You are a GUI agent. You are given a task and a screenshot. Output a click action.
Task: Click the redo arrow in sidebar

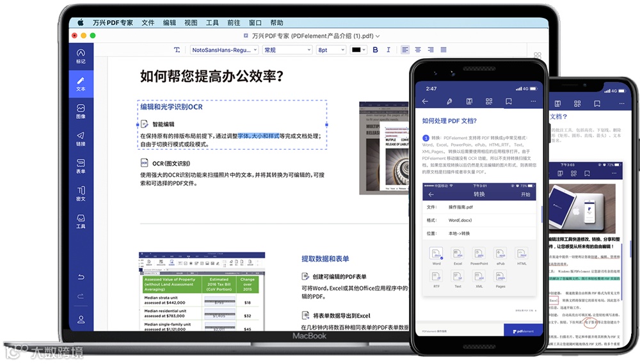point(81,296)
